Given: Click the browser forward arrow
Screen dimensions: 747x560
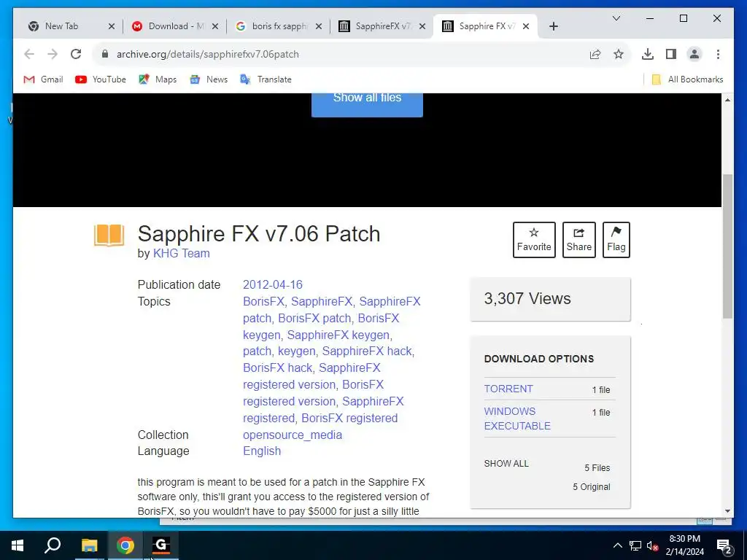Looking at the screenshot, I should (53, 54).
